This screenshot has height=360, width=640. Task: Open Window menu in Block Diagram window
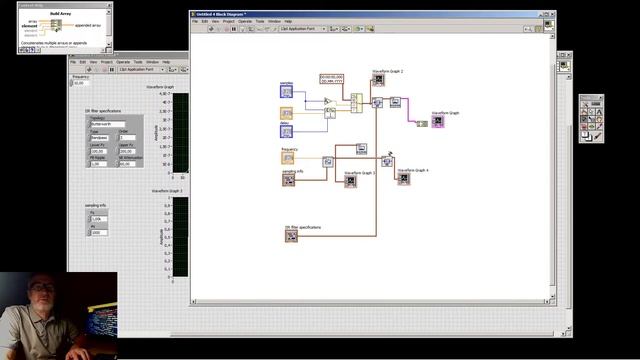click(x=274, y=21)
